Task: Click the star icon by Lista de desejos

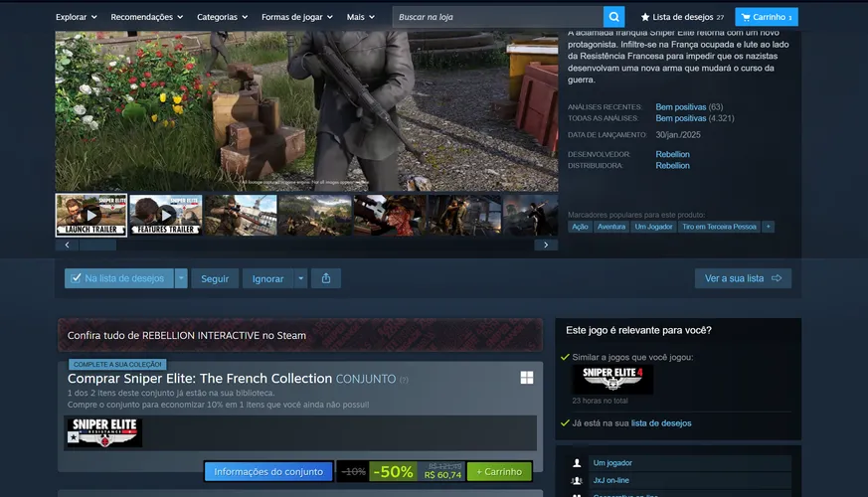Action: click(x=645, y=17)
